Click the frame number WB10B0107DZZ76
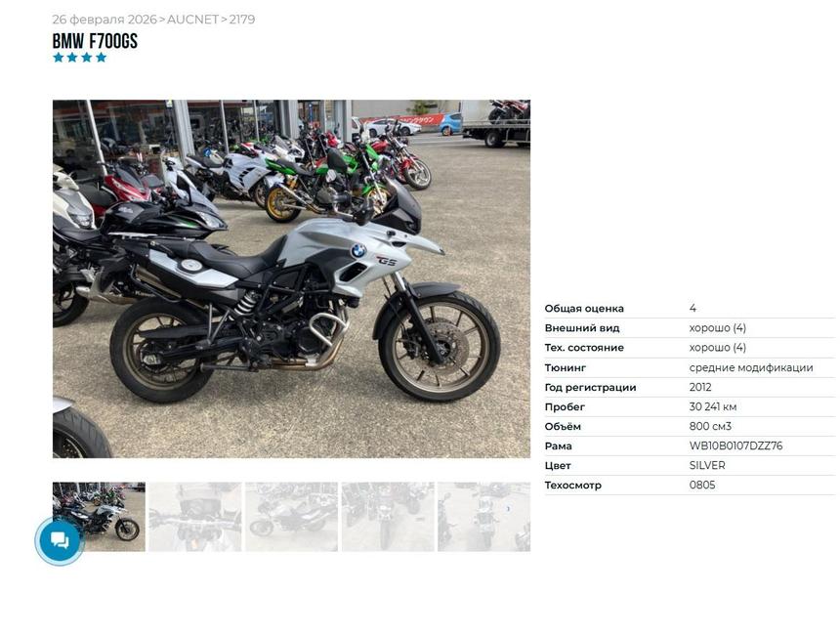840x636 pixels. tap(735, 445)
